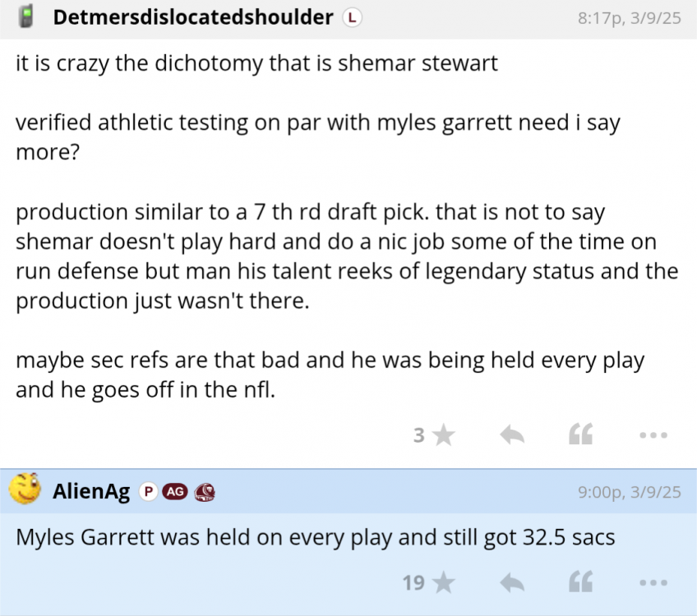The image size is (697, 616).
Task: Quote the Detmersdislocatedshoulder post
Action: coord(581,435)
